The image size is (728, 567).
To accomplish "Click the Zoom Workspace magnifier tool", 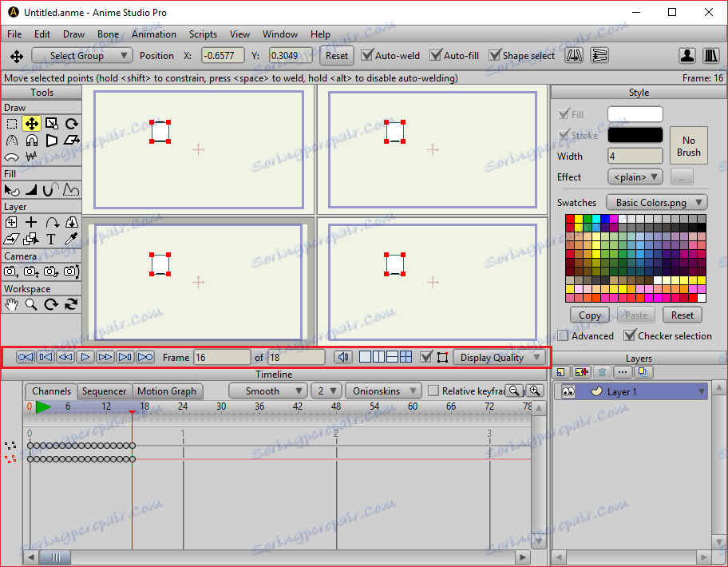I will 31,304.
